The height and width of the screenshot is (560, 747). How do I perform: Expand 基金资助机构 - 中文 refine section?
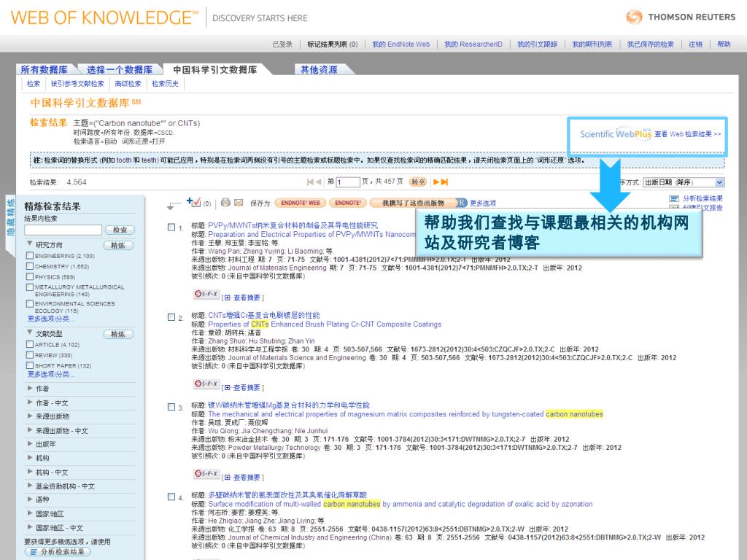[x=30, y=486]
